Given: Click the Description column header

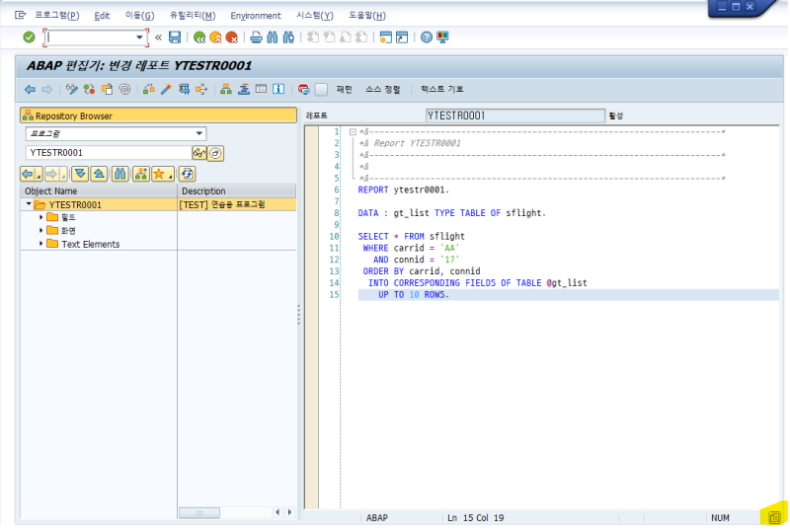Looking at the screenshot, I should (237, 190).
